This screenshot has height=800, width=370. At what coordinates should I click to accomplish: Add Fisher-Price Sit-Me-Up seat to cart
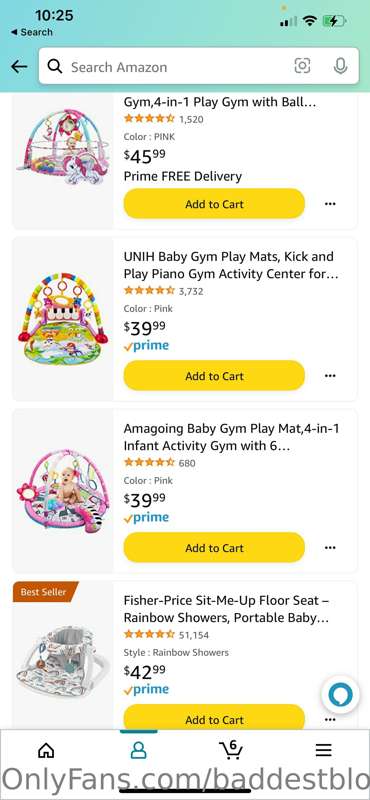point(214,717)
